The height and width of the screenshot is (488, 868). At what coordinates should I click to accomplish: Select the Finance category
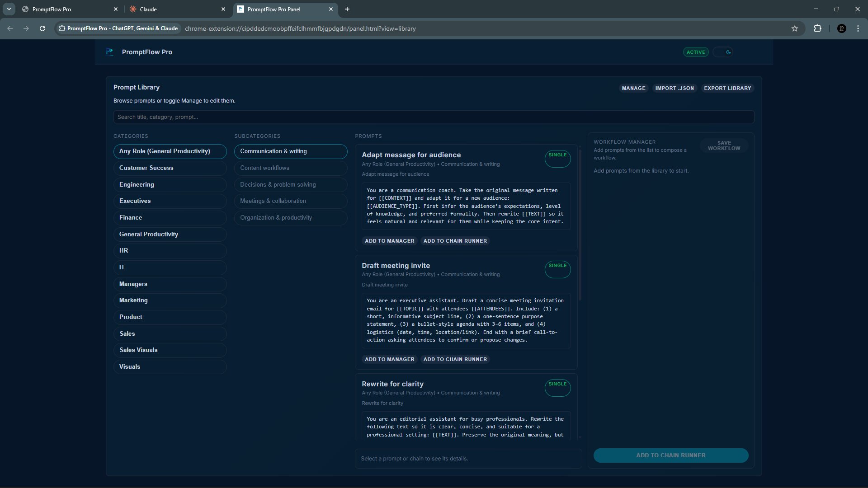[170, 218]
